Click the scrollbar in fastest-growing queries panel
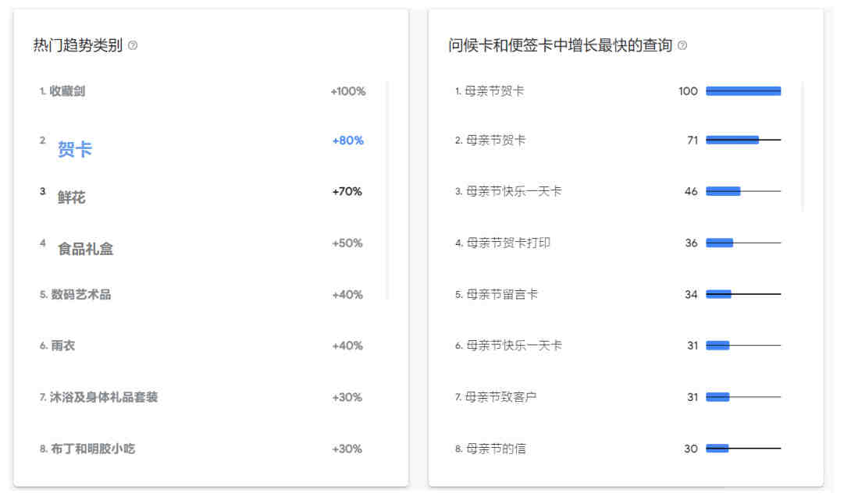851x504 pixels. point(803,147)
